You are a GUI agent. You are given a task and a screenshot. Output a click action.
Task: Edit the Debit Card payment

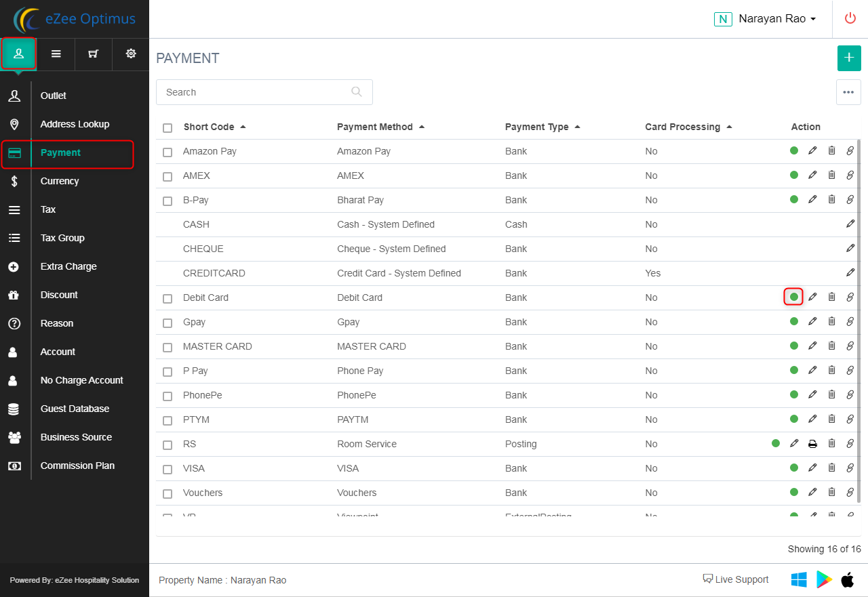812,297
